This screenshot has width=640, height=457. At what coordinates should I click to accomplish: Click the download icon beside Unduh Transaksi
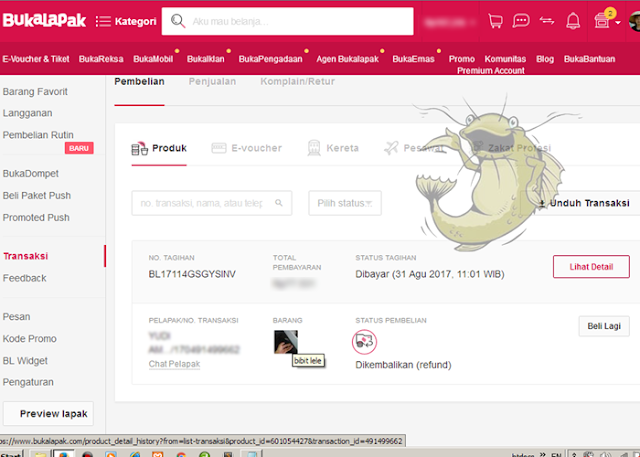[542, 203]
